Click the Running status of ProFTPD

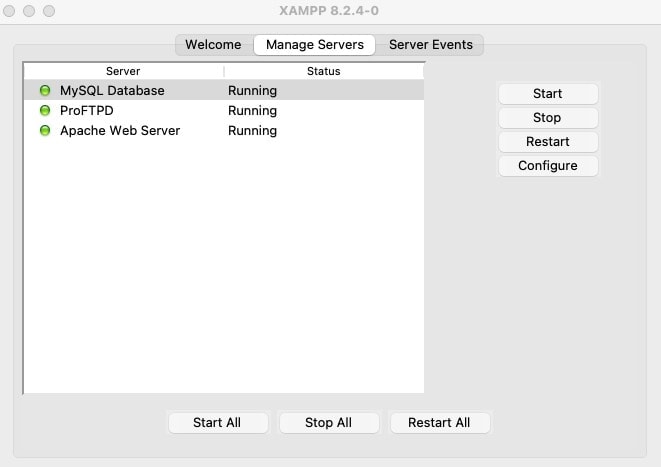pos(253,110)
